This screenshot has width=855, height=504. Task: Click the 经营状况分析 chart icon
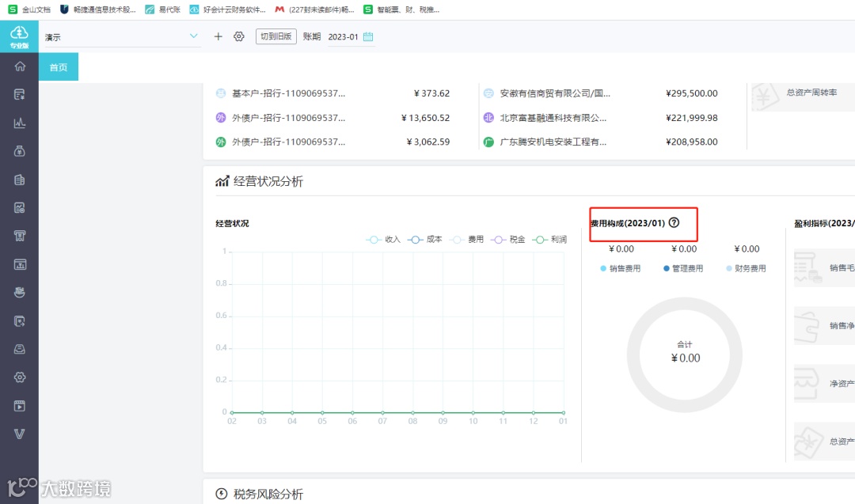click(x=222, y=181)
